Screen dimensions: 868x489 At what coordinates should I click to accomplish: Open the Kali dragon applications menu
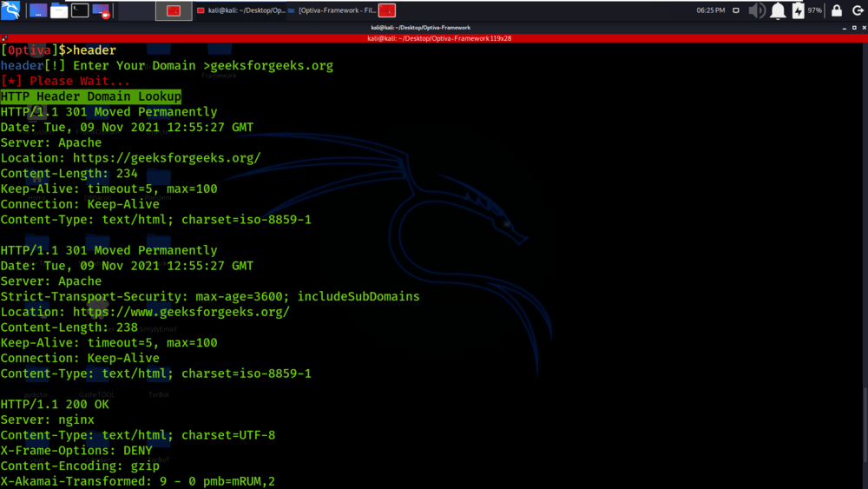point(10,10)
